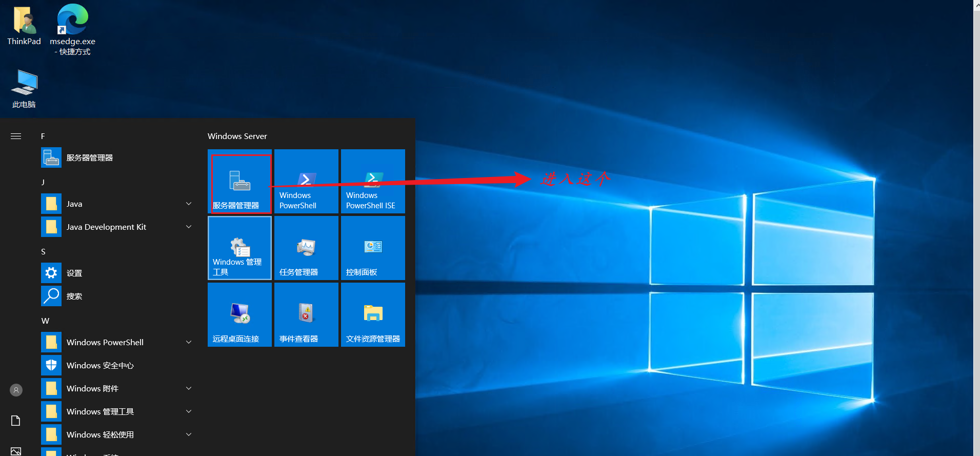The height and width of the screenshot is (456, 980).
Task: Select the 此电脑 desktop icon
Action: pyautogui.click(x=24, y=89)
